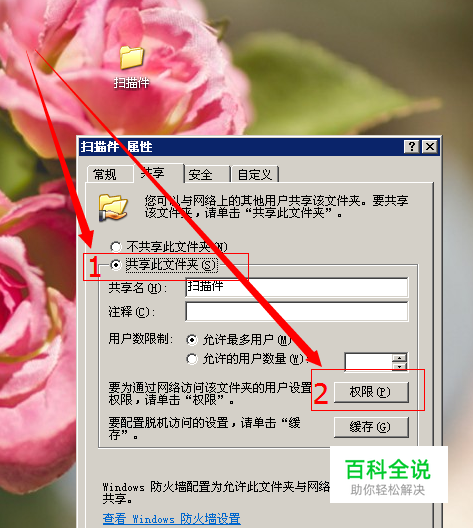Increase user count with up spinner arrow
Viewport: 473px width, 528px height.
click(x=400, y=358)
